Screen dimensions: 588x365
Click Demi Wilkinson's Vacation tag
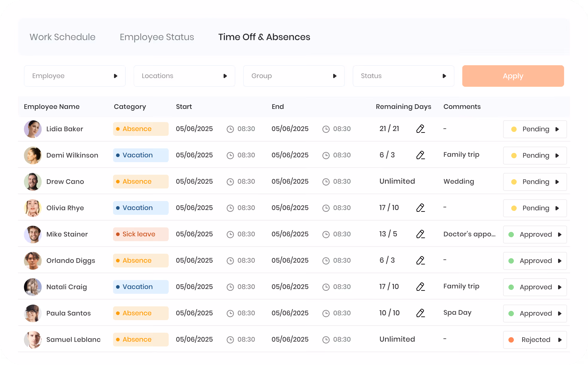(x=141, y=155)
